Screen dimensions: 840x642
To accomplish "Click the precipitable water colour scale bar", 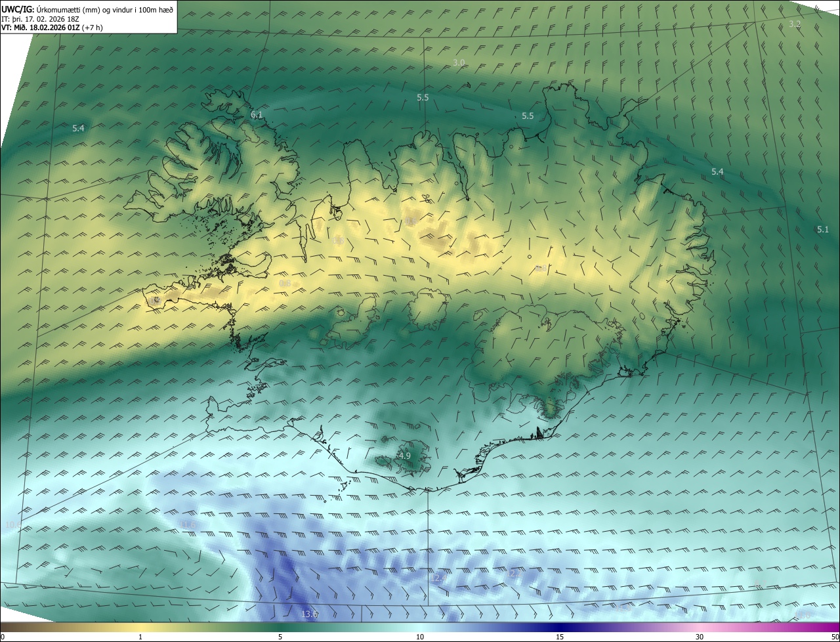I will pos(420,627).
